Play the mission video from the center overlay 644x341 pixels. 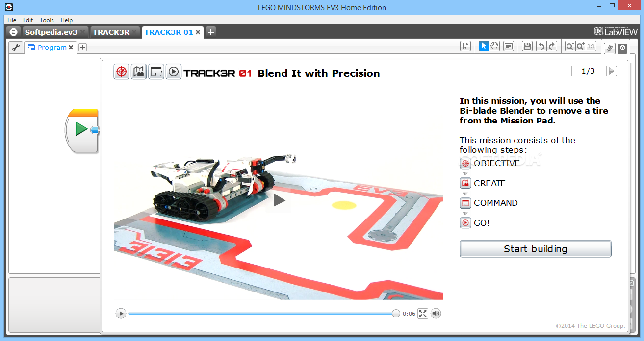(279, 200)
